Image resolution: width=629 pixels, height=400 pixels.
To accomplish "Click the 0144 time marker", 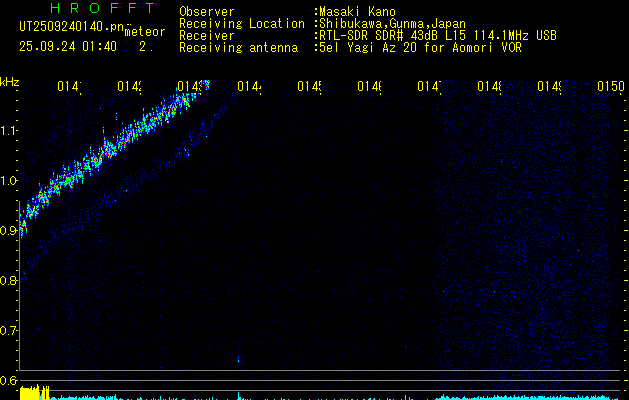I will click(249, 86).
